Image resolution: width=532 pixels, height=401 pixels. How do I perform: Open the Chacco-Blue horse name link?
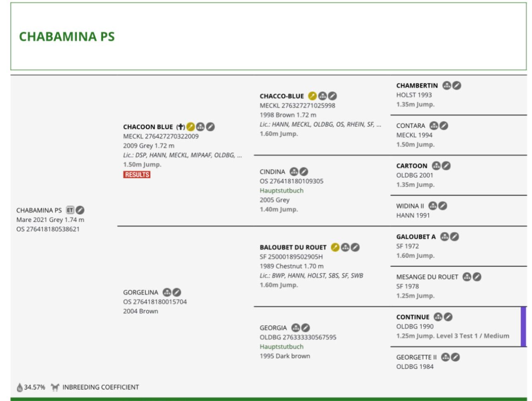[282, 96]
